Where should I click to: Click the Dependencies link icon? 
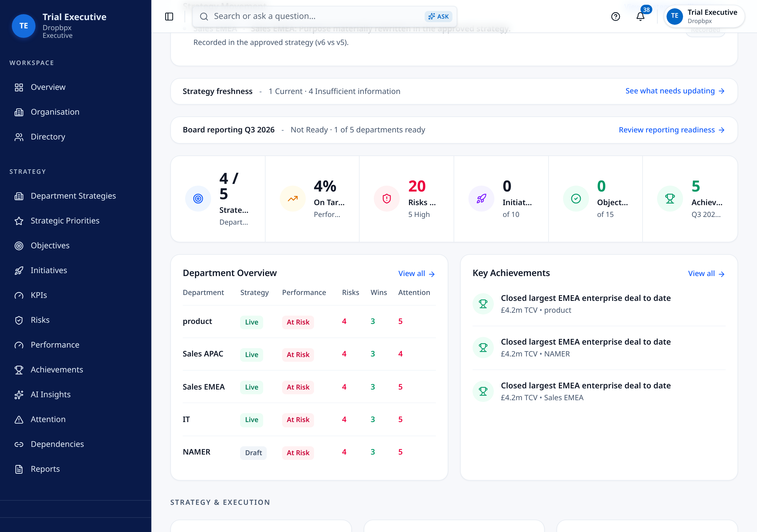tap(19, 444)
